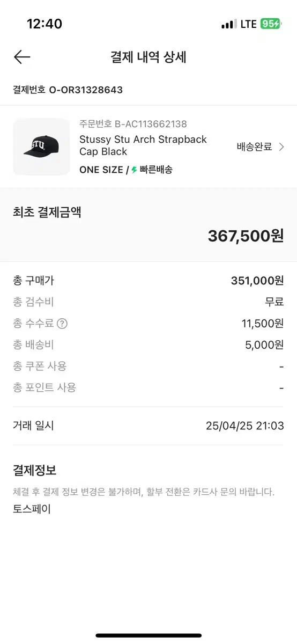Screen dimensions: 297x644
Task: Tap the 367,500원 initial payment amount
Action: [246, 236]
